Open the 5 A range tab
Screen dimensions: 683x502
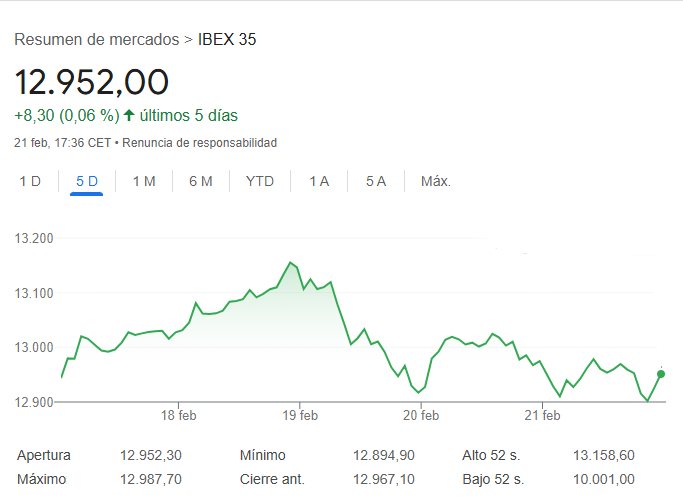(376, 181)
